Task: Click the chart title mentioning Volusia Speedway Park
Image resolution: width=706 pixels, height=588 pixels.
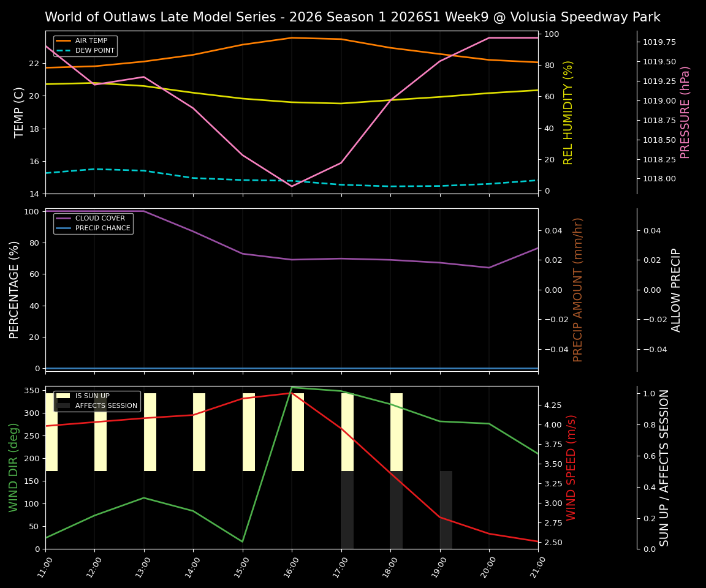Action: click(x=353, y=17)
